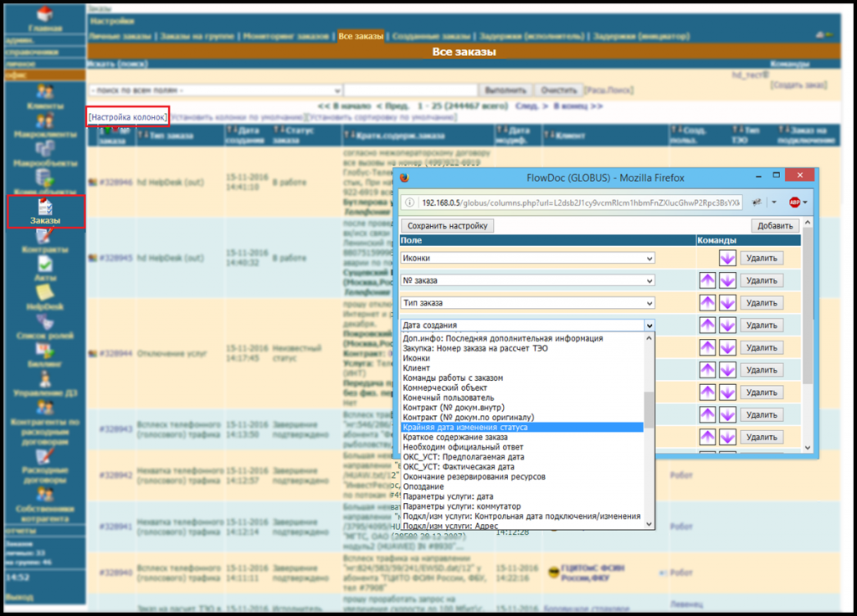Select 'Команды работы с заказом' option

point(522,377)
